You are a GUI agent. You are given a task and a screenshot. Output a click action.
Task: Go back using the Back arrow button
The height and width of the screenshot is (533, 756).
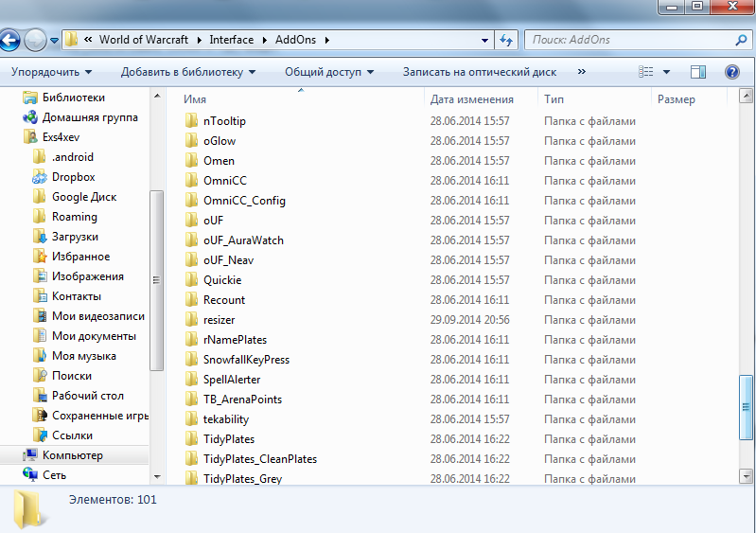[9, 40]
